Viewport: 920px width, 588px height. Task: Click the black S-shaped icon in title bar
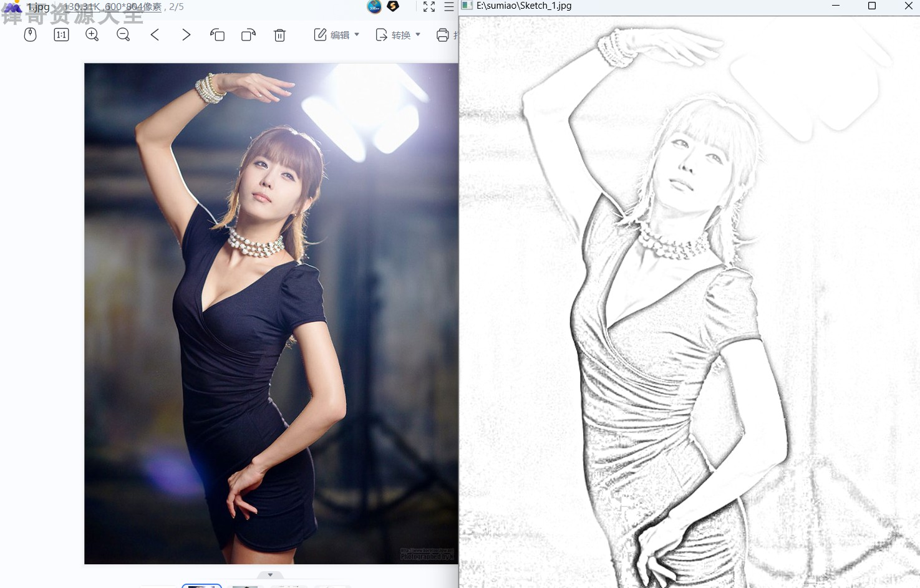tap(393, 6)
